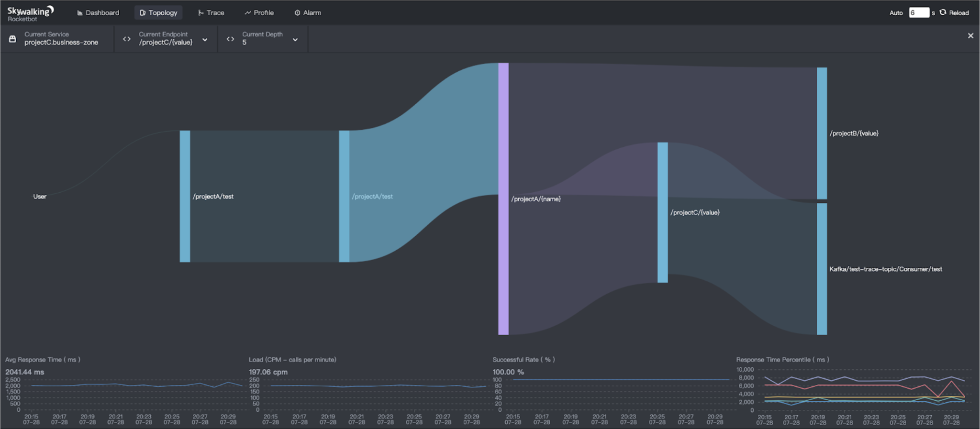This screenshot has height=429, width=980.
Task: Click the auto-refresh seconds input field
Action: [918, 13]
